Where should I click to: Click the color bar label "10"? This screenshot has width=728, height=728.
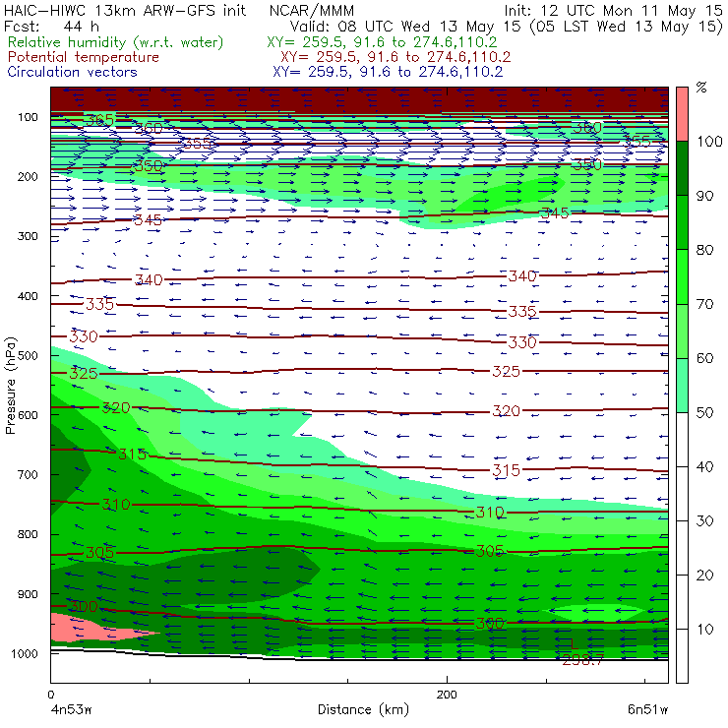click(704, 629)
